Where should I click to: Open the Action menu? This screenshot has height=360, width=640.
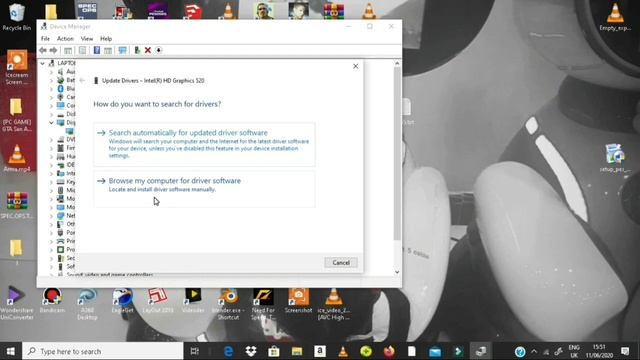65,39
